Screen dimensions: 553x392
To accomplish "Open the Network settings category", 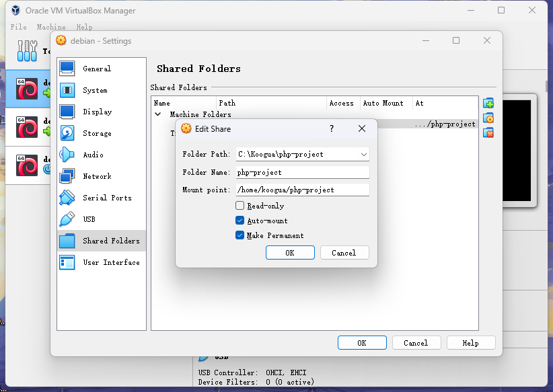I will tap(97, 176).
